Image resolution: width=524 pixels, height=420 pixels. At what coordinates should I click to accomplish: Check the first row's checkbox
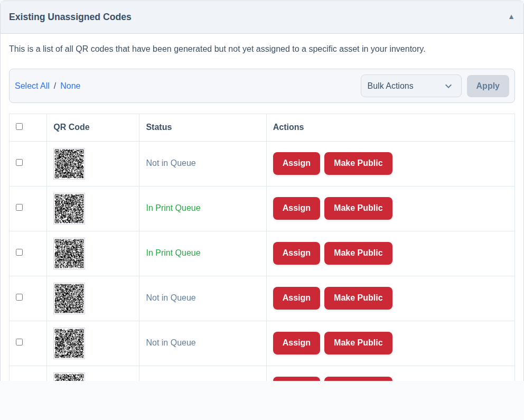click(x=20, y=163)
